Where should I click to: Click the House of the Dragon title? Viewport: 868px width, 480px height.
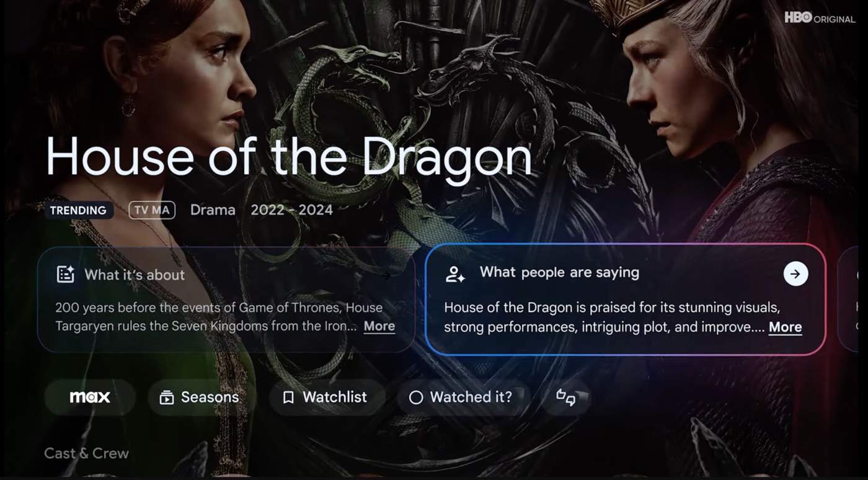pyautogui.click(x=288, y=156)
